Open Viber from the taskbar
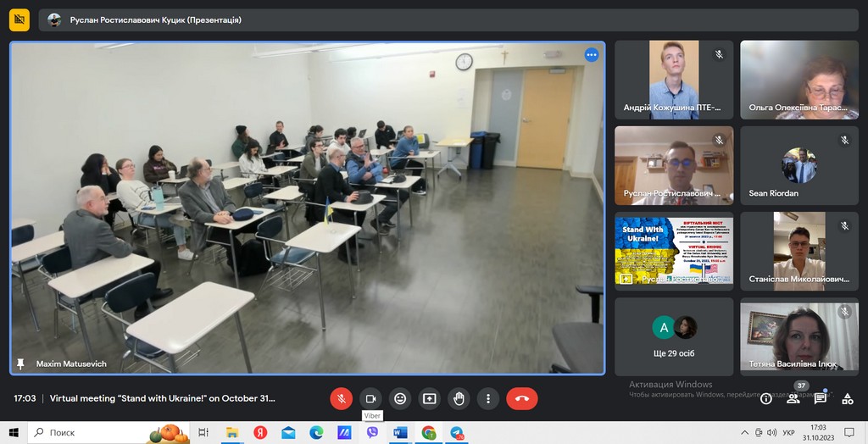Viewport: 868px width, 444px height. pos(372,433)
